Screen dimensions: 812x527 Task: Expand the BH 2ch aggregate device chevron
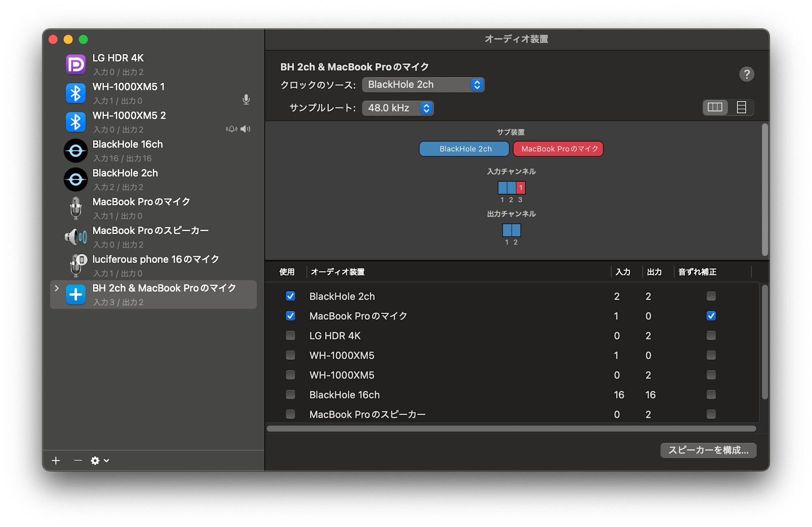tap(57, 288)
